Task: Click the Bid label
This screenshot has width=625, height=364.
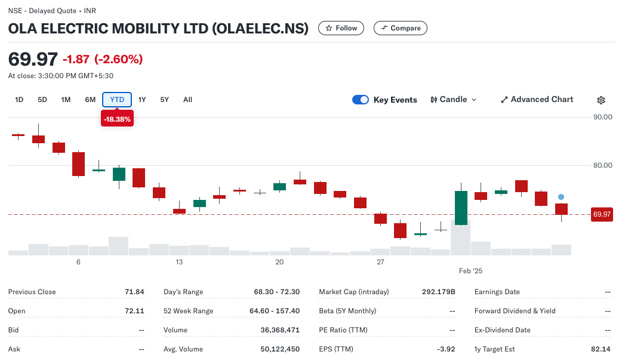Action: pos(14,330)
